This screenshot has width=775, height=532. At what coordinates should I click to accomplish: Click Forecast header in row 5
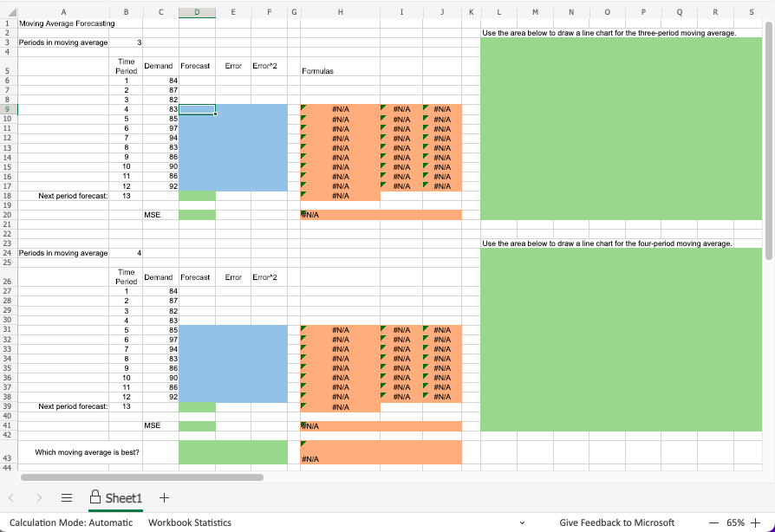click(197, 66)
